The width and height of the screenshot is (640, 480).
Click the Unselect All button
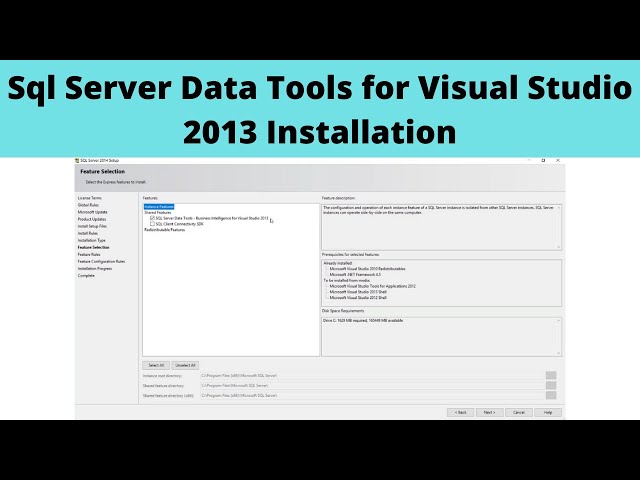[185, 365]
